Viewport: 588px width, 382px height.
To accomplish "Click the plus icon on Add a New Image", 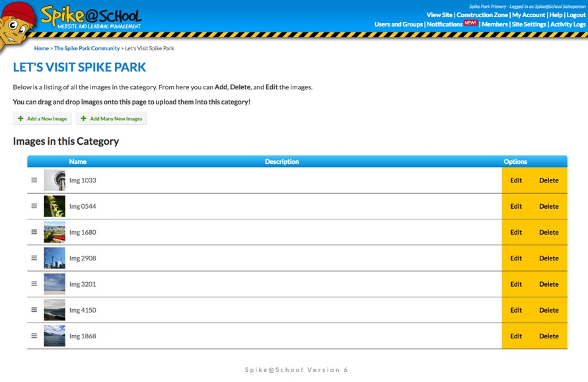I will click(21, 119).
